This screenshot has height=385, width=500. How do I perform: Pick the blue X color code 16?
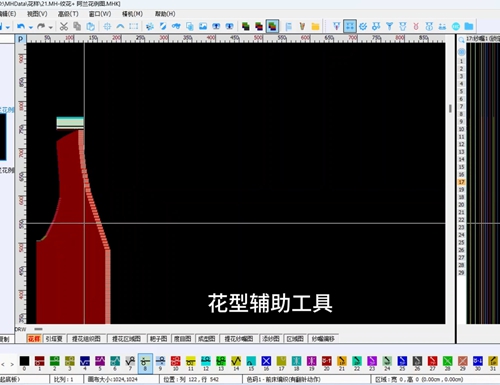(x=266, y=363)
